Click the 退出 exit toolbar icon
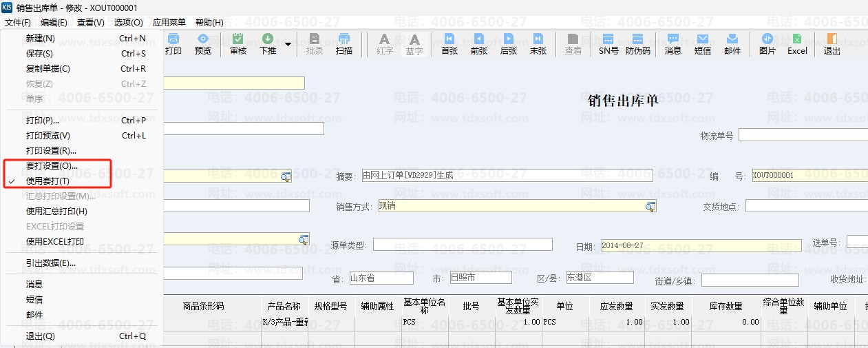Screen dimensions: 868x348 tap(832, 44)
